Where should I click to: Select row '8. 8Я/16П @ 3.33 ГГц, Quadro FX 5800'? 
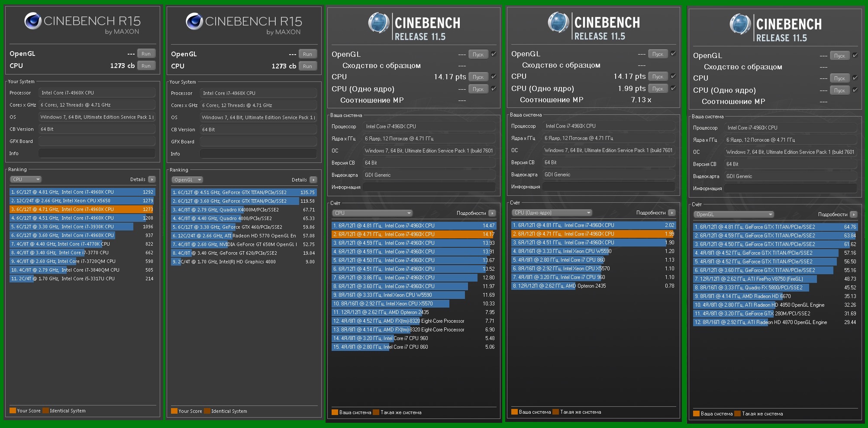pyautogui.click(x=775, y=288)
